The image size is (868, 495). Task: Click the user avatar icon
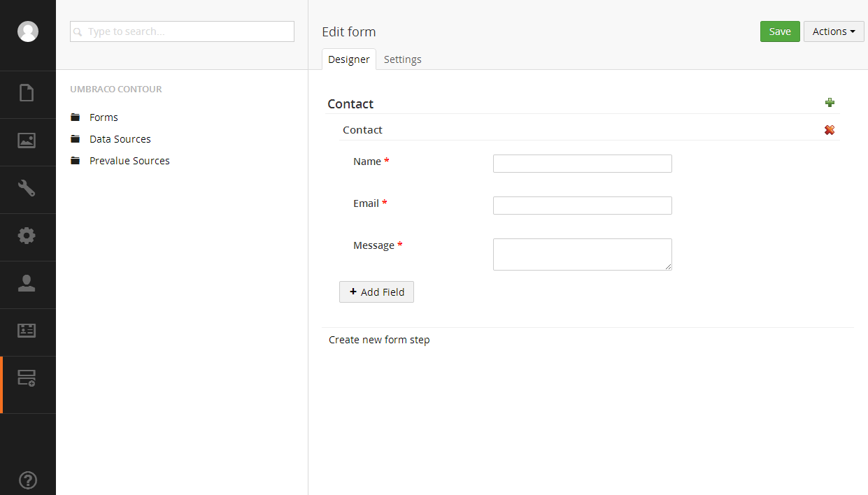click(x=28, y=31)
